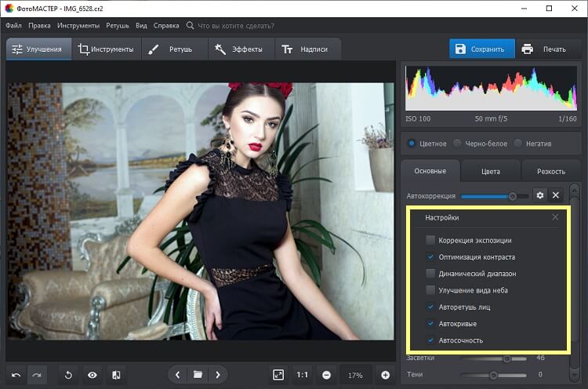Image resolution: width=588 pixels, height=389 pixels.
Task: Enable the Улучшение вида неба checkbox
Action: coord(430,290)
